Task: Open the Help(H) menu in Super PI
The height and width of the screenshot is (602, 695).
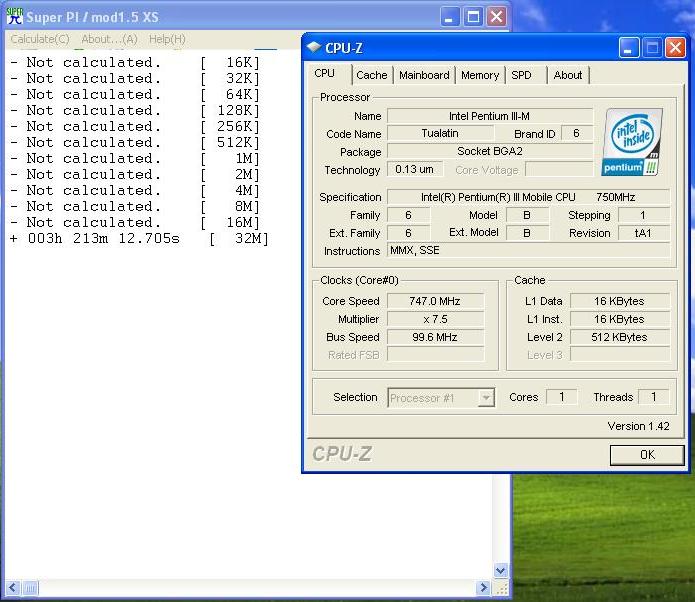Action: pyautogui.click(x=167, y=39)
